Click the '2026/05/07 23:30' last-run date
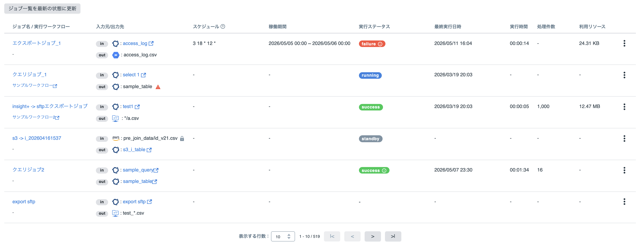Viewport: 644px width, 248px height. coord(453,170)
